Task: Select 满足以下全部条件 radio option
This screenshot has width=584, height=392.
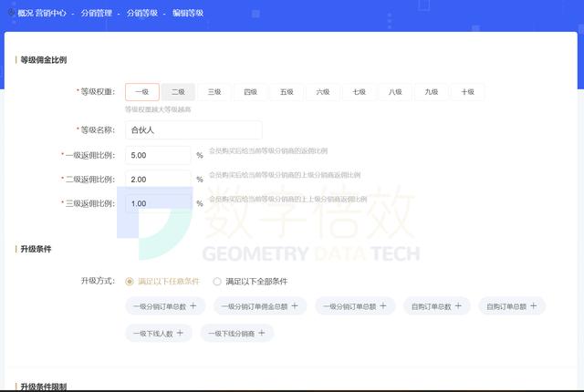Action: [217, 281]
